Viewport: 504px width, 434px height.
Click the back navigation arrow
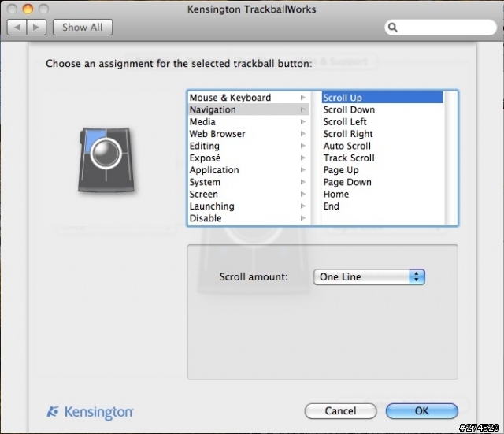click(17, 28)
